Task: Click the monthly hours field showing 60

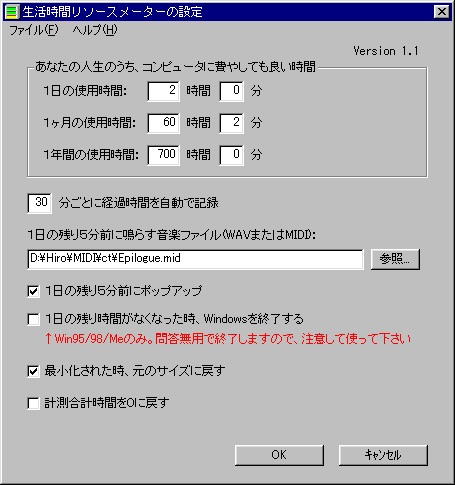Action: [163, 123]
